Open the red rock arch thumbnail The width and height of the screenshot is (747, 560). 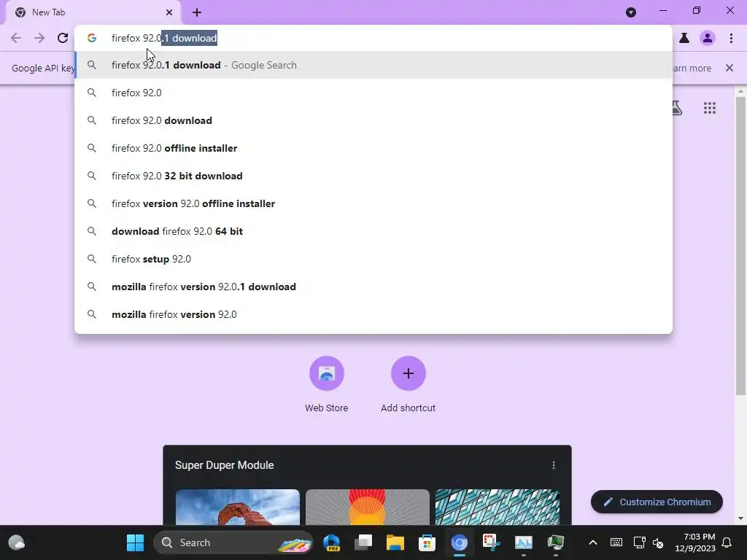point(238,507)
